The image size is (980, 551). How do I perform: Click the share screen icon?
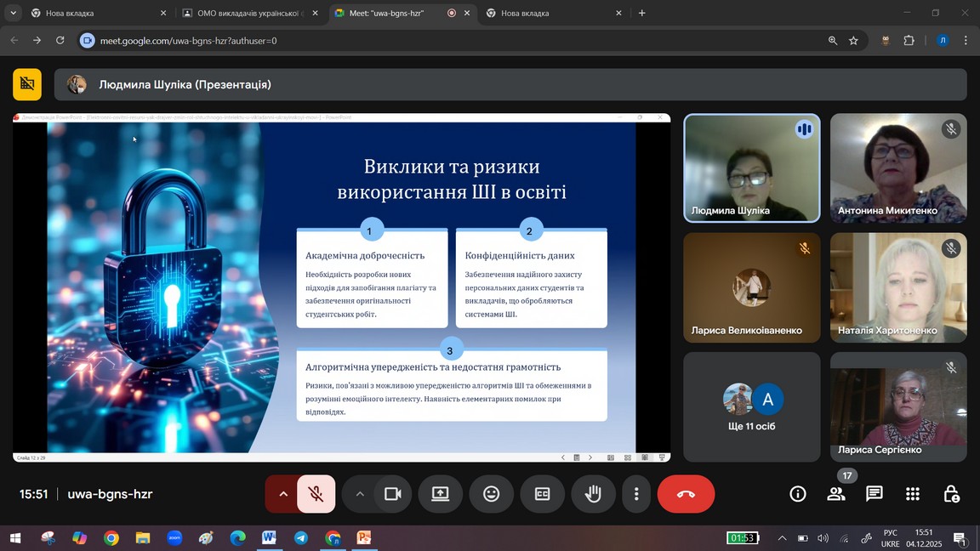440,494
